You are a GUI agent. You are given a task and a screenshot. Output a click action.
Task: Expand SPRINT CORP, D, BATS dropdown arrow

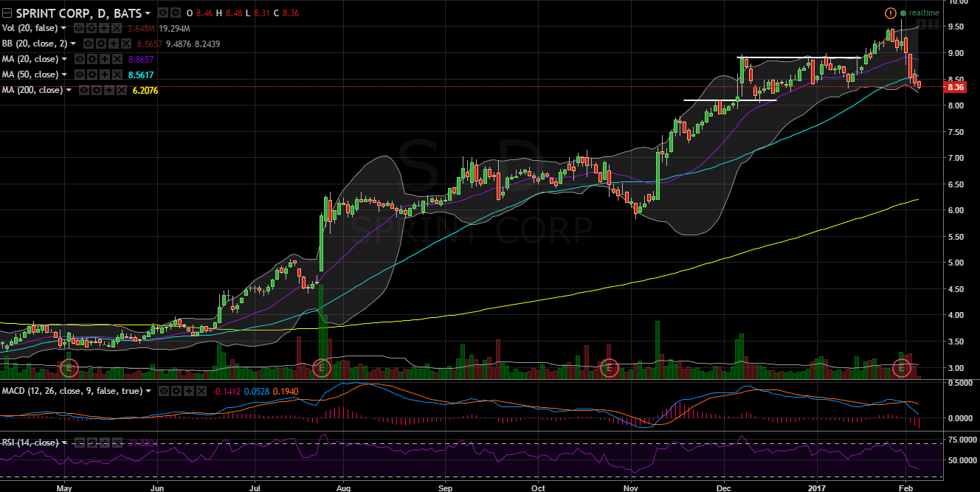coord(148,13)
